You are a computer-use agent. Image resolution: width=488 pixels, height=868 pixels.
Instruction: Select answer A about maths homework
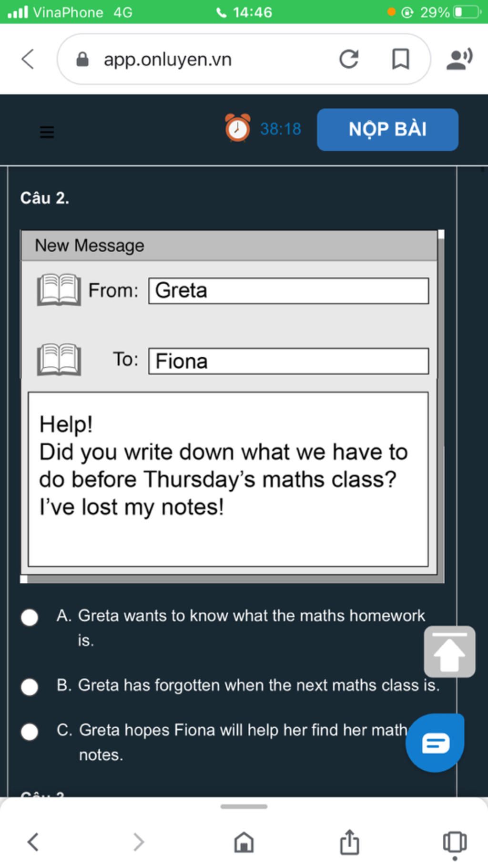pyautogui.click(x=30, y=617)
